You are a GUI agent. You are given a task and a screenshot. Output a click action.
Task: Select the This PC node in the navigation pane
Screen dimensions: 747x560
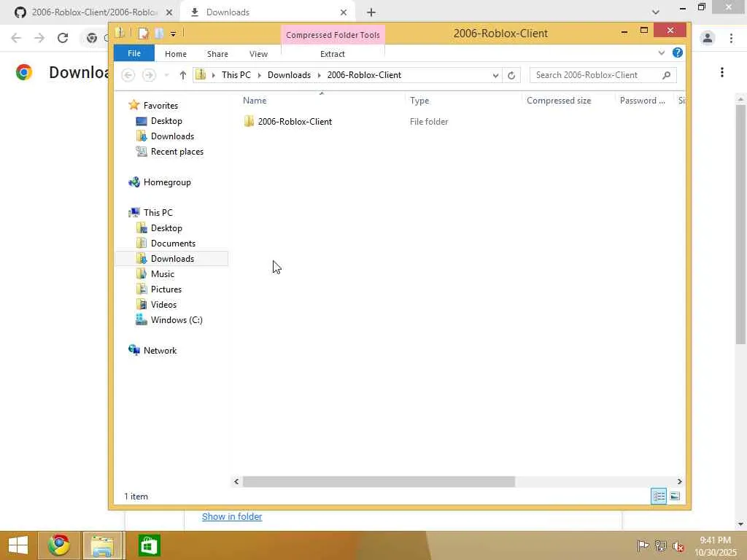point(158,212)
